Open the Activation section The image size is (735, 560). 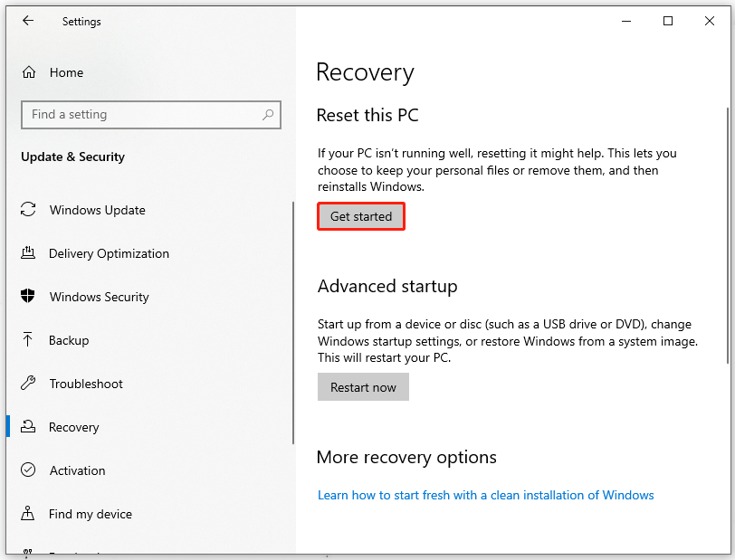pos(77,470)
